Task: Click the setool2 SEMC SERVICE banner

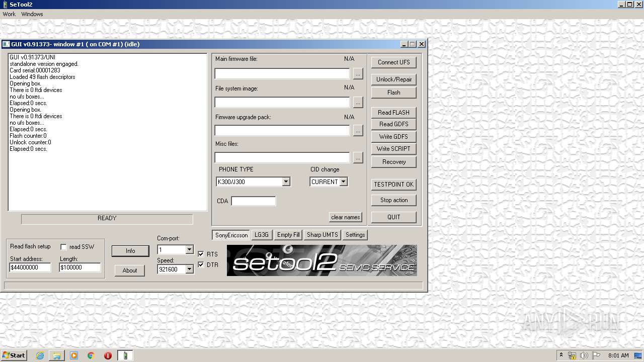Action: click(322, 260)
